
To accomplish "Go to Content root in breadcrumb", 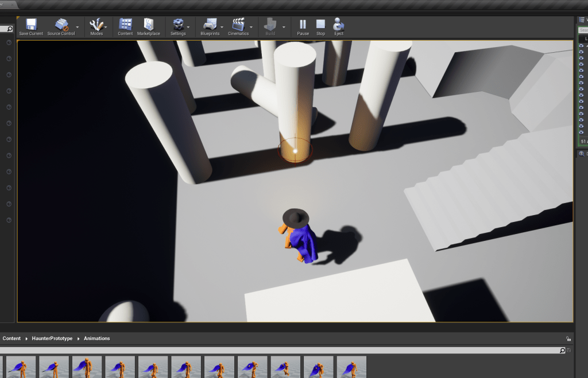I will tap(11, 338).
